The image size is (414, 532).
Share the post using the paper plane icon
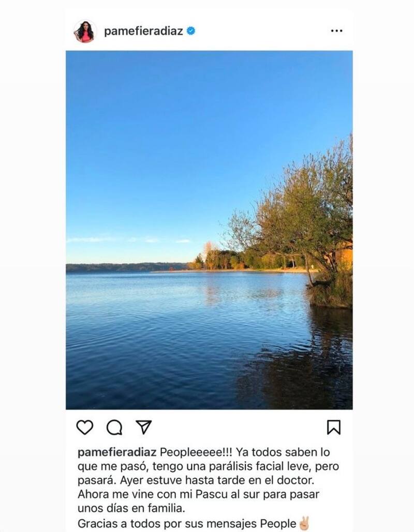(144, 427)
